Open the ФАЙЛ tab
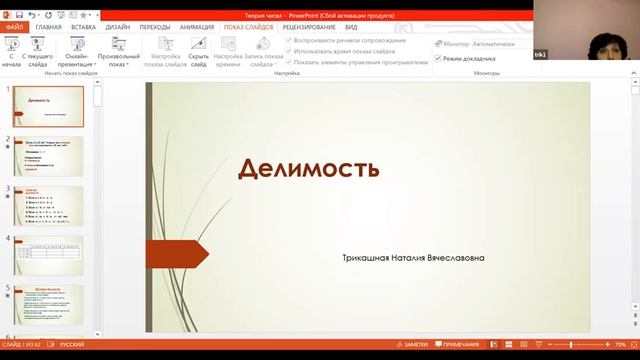Screen dimensions: 640x360 click(15, 27)
